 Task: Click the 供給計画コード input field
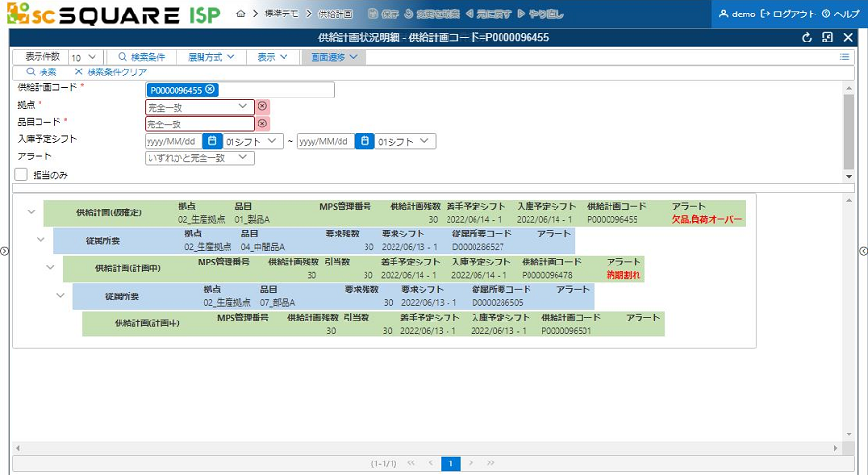tap(239, 90)
